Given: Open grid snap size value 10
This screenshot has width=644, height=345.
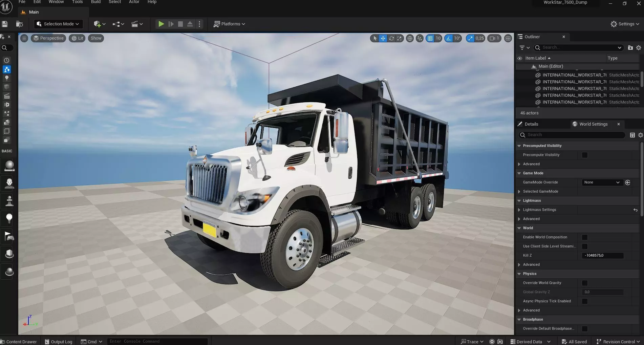Looking at the screenshot, I should 438,38.
